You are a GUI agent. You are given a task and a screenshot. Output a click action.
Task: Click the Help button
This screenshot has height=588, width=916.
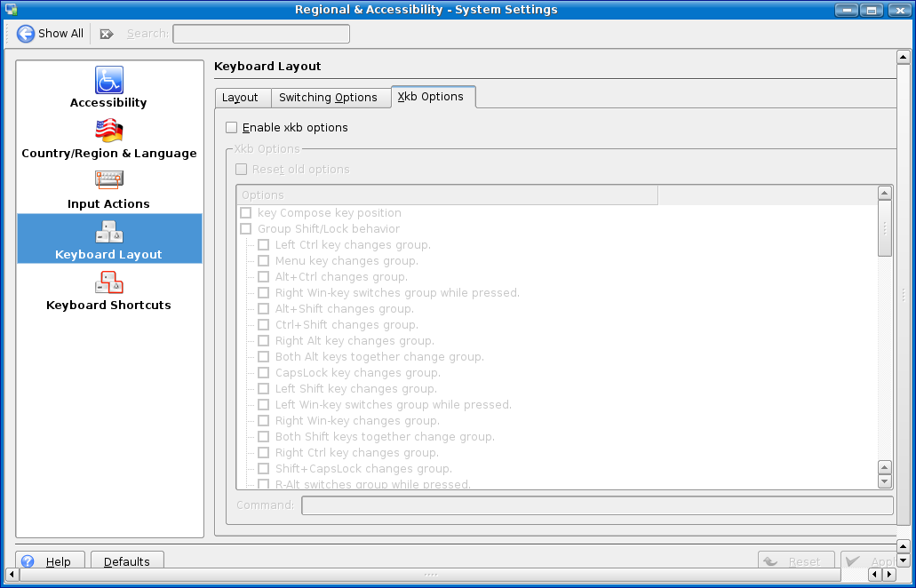[x=50, y=561]
